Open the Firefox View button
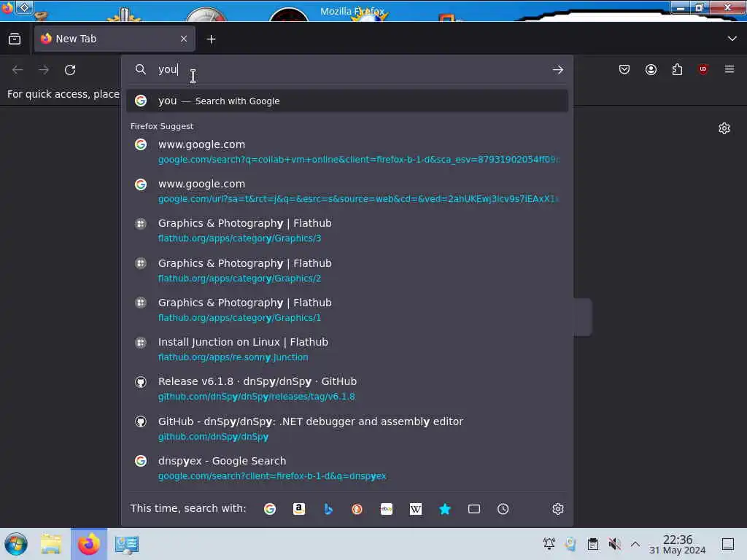Screen dimensions: 747x560 pyautogui.click(x=15, y=39)
